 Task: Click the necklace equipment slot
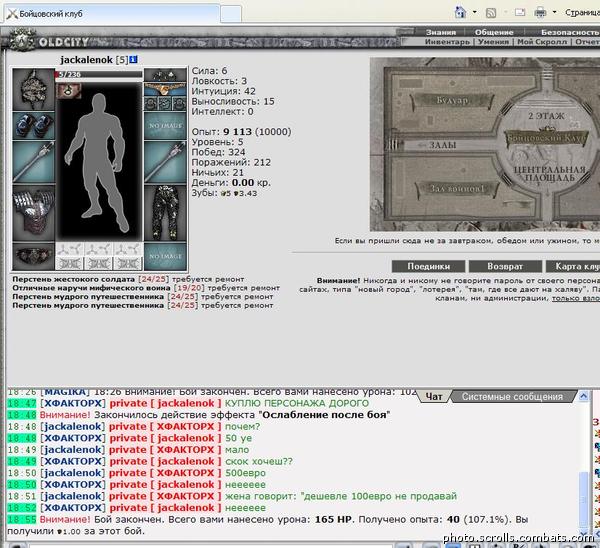165,89
